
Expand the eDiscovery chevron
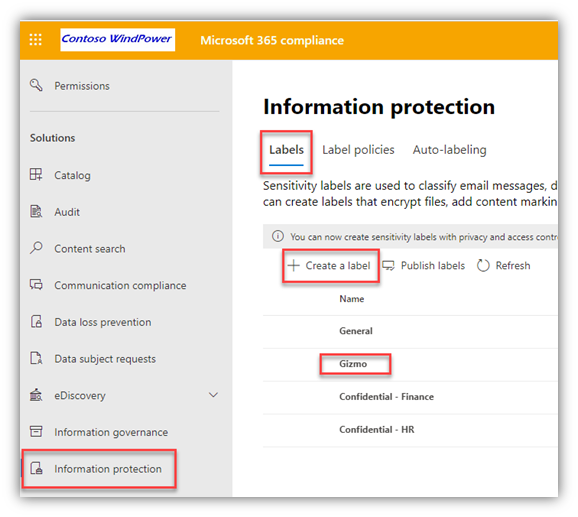point(213,395)
